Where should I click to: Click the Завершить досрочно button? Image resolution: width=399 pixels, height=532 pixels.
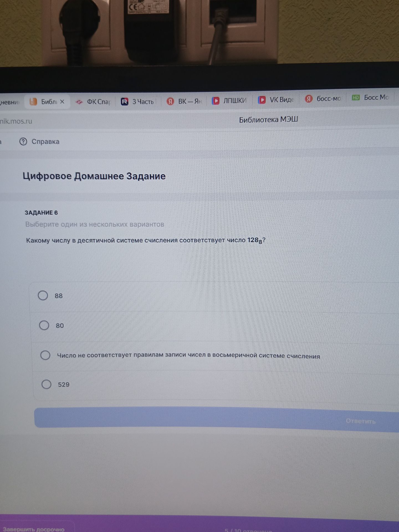34,529
